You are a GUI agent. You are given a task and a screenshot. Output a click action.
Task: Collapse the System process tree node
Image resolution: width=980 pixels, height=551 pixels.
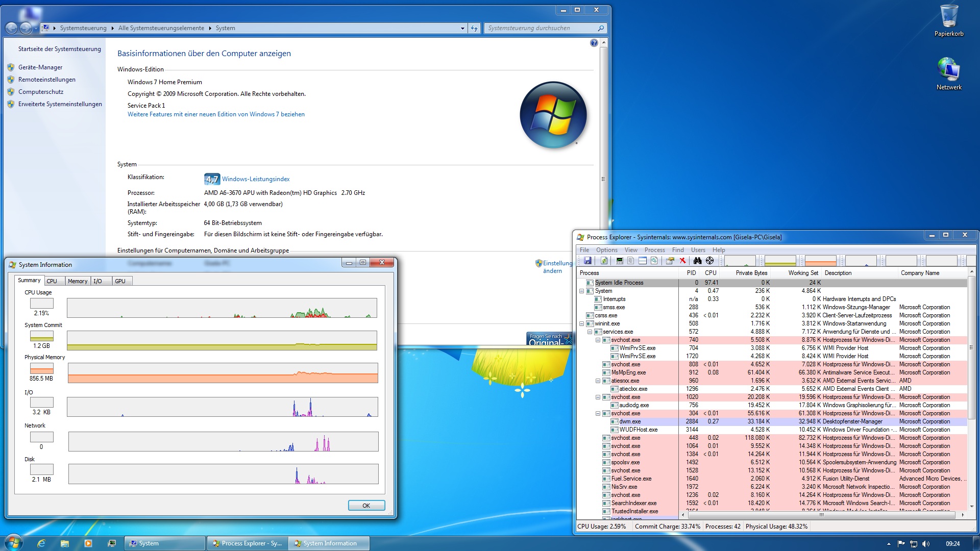pyautogui.click(x=581, y=291)
